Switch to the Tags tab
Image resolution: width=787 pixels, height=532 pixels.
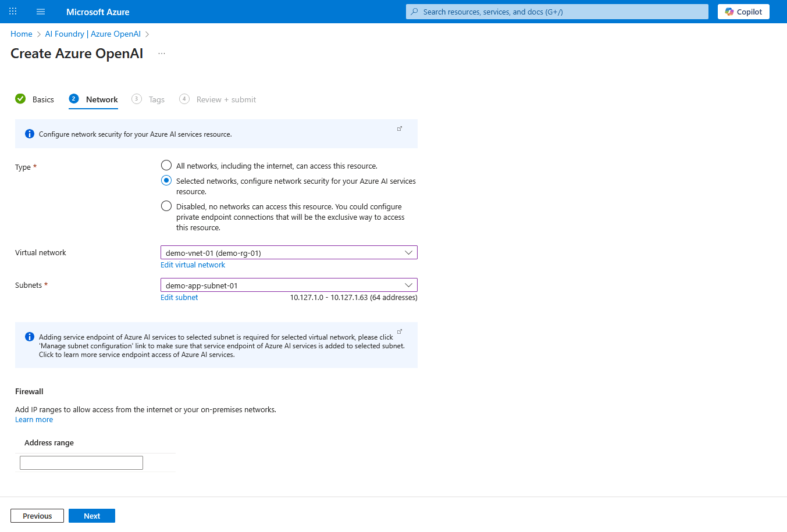156,99
